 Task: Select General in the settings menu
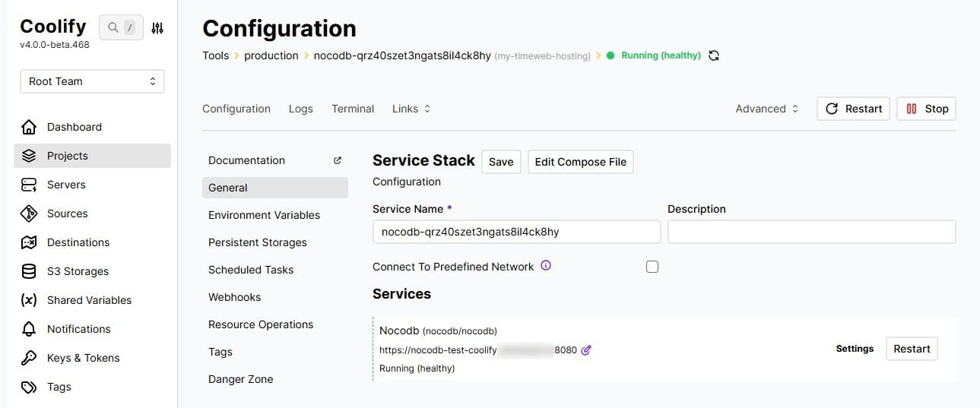[x=275, y=188]
